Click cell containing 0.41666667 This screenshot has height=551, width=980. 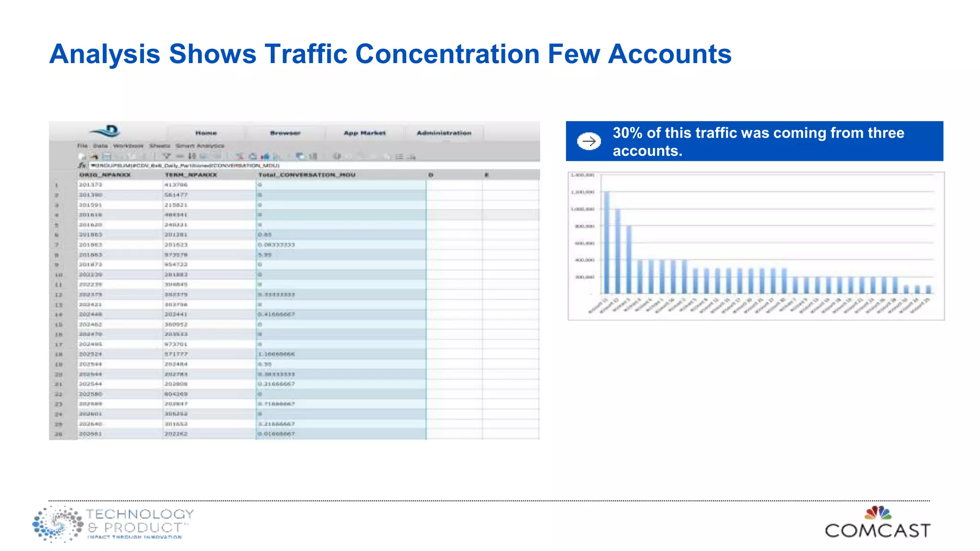pyautogui.click(x=341, y=315)
